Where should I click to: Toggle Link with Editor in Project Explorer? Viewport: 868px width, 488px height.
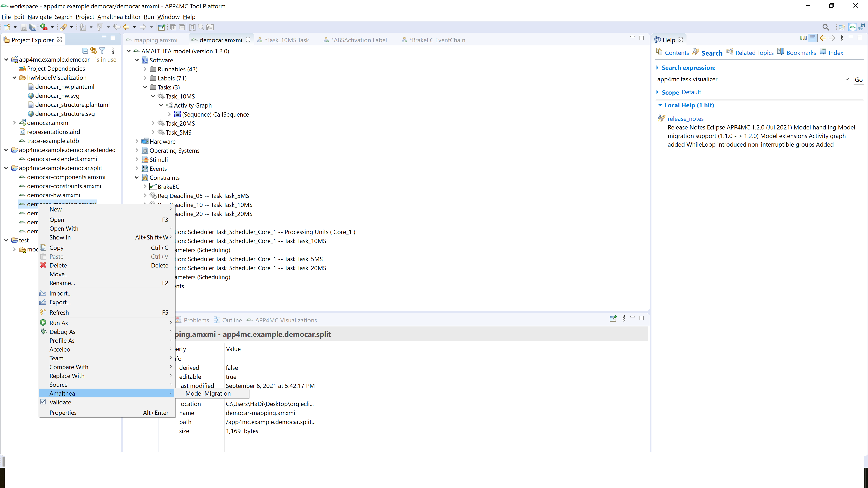[94, 51]
